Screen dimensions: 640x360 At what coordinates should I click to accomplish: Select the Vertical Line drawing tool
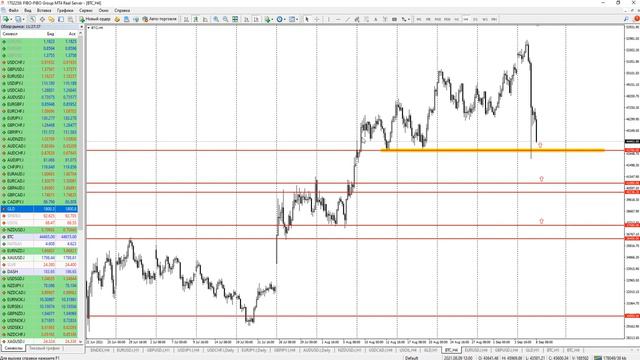pyautogui.click(x=329, y=19)
